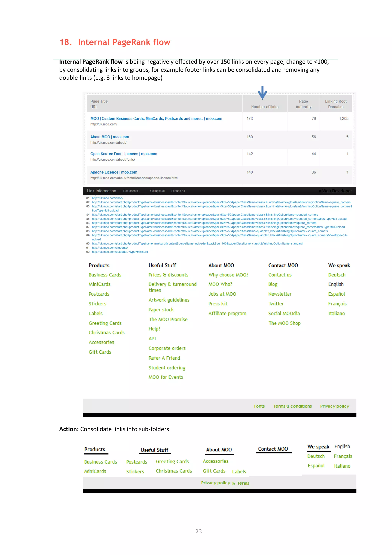This screenshot has width=392, height=555.
Task: Open MOO Who? link
Action: pyautogui.click(x=220, y=284)
